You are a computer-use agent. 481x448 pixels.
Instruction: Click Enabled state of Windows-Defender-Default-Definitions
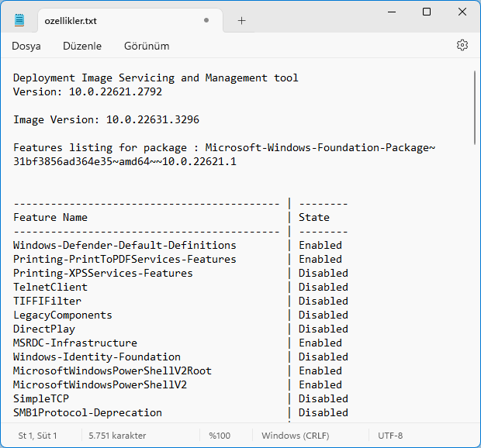click(320, 245)
